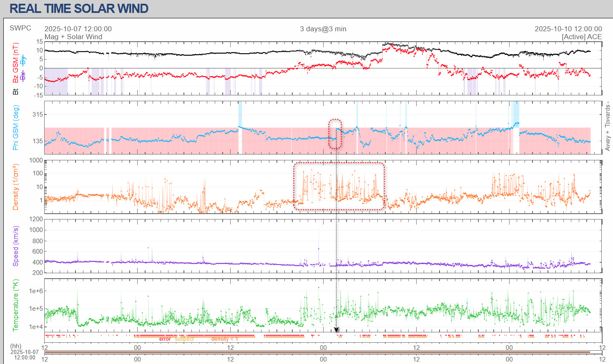Viewport: 613px width, 364px height.
Task: Click the SWPC label
Action: click(20, 28)
